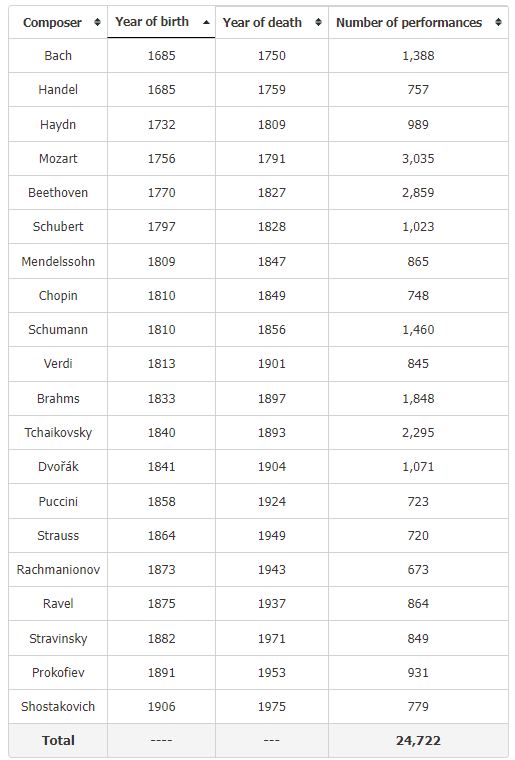Click sort arrows icon beside Composer header
This screenshot has height=760, width=515.
[97, 22]
